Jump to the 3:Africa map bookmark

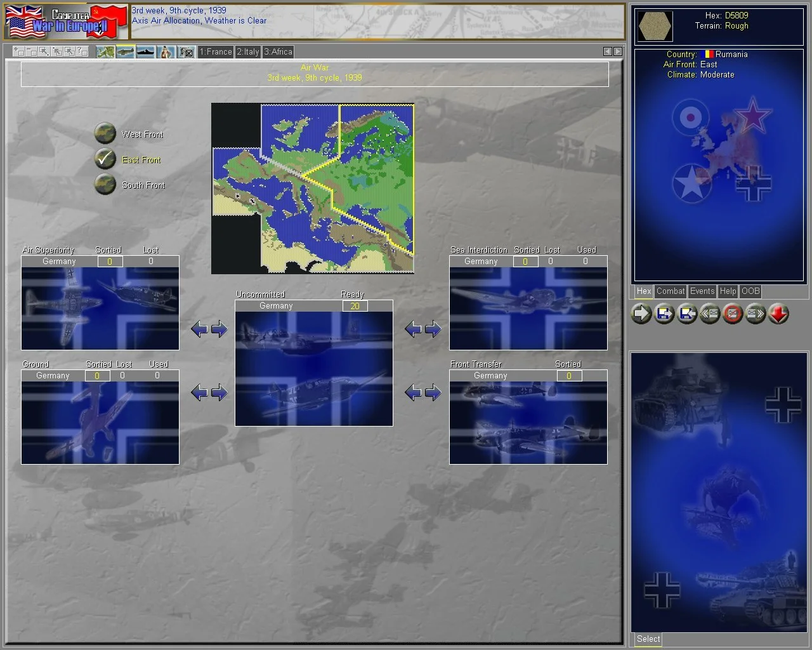[x=278, y=52]
